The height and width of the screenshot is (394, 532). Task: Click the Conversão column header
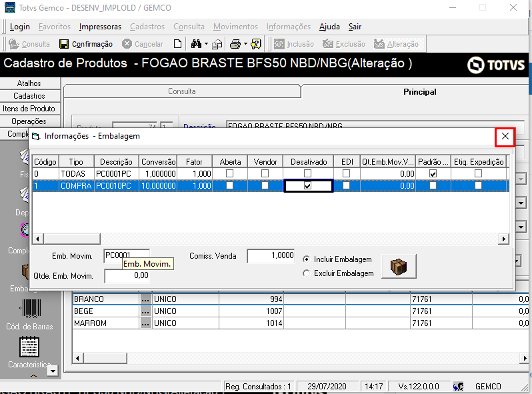[x=158, y=162]
